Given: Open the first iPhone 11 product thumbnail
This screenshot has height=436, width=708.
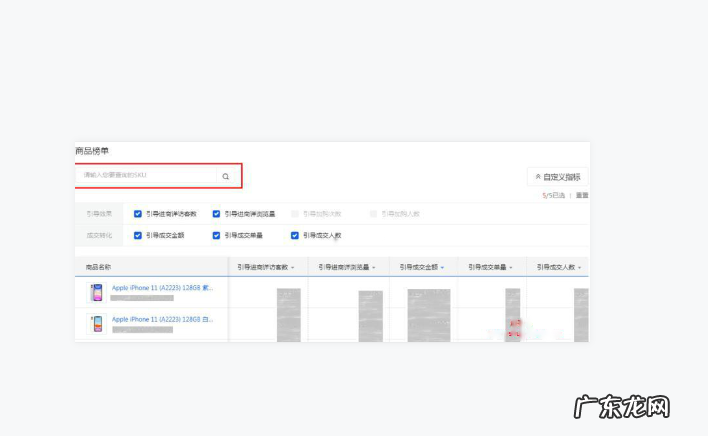Looking at the screenshot, I should pyautogui.click(x=97, y=293).
